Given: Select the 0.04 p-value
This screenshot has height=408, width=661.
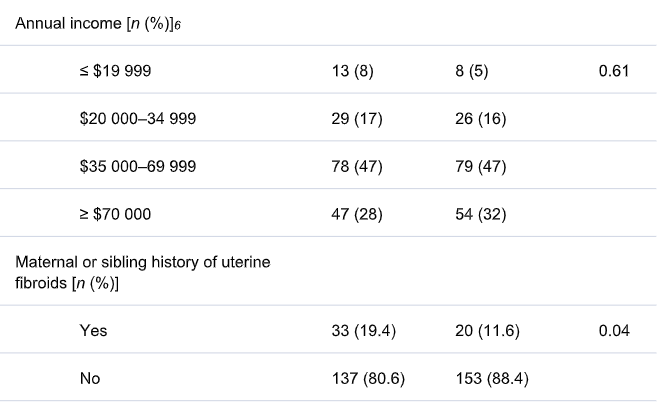Looking at the screenshot, I should coord(612,332).
